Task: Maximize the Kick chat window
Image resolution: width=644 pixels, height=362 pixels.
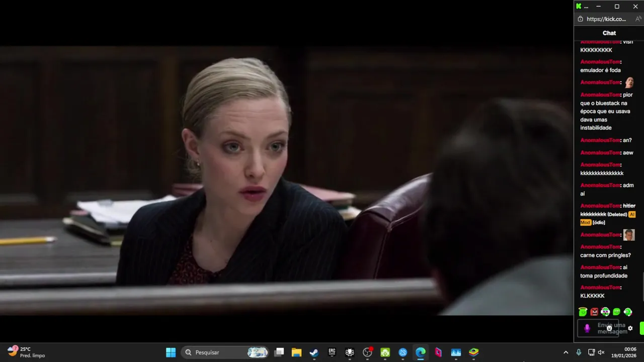Action: click(x=617, y=7)
